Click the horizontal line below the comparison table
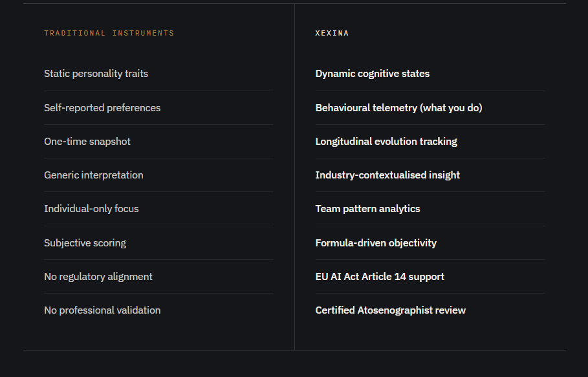Viewport: 588px width, 377px height. click(294, 350)
